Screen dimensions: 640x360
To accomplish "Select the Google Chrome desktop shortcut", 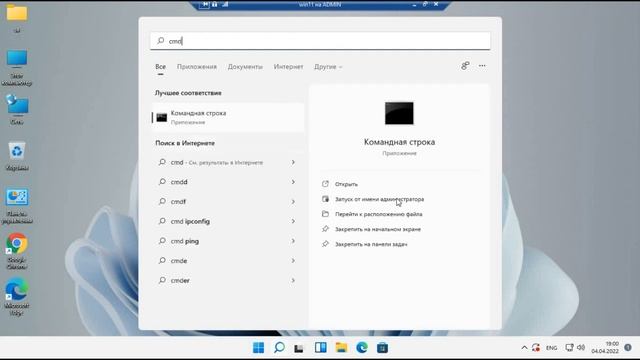I will click(x=17, y=251).
